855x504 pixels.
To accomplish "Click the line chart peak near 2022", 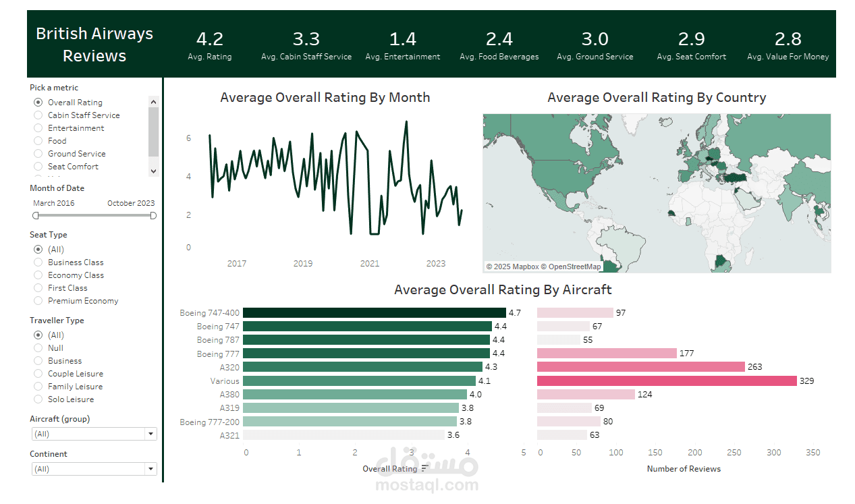I will 406,122.
